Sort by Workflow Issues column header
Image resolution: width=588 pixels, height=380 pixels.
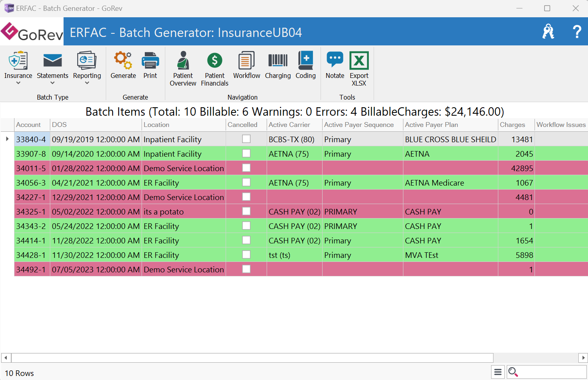pos(561,125)
